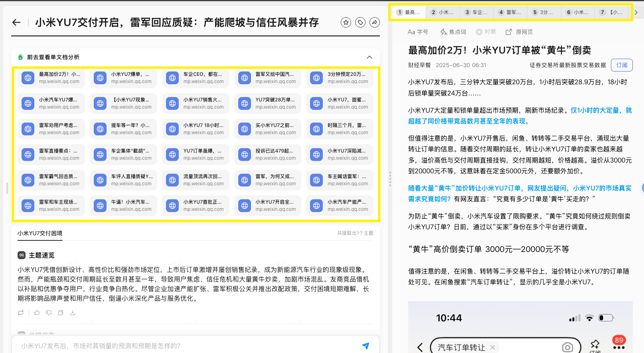Viewport: 644px width, 353px height.
Task: Click globe icon of 小米YU7销售火 card
Action: [x=172, y=103]
